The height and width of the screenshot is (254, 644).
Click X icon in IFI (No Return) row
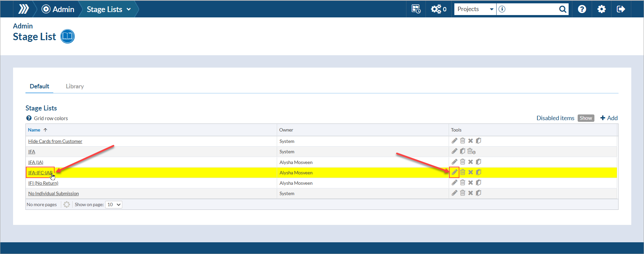(471, 183)
